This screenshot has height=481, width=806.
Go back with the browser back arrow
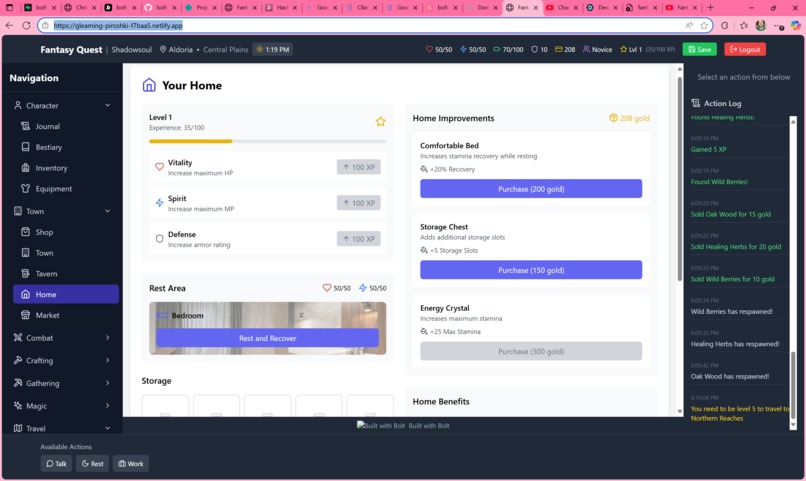click(9, 25)
